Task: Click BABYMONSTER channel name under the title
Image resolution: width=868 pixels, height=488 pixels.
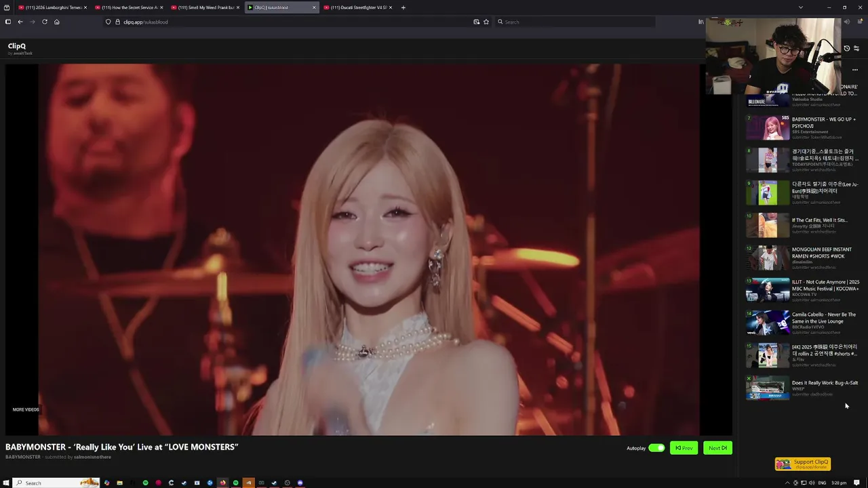Action: click(x=23, y=457)
